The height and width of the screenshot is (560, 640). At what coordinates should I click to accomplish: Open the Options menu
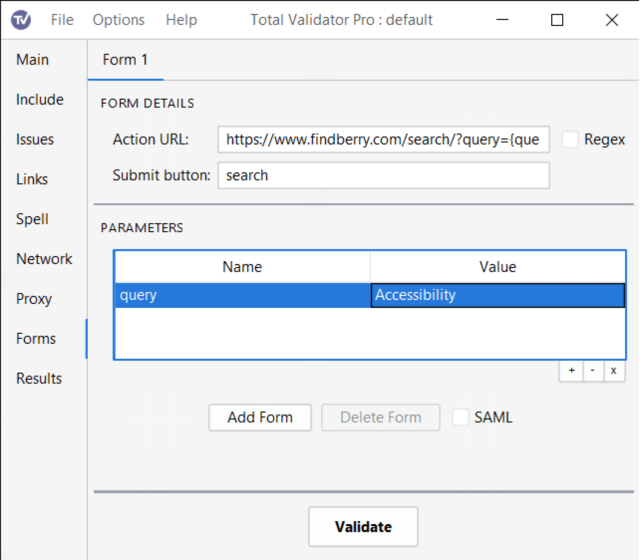click(118, 20)
